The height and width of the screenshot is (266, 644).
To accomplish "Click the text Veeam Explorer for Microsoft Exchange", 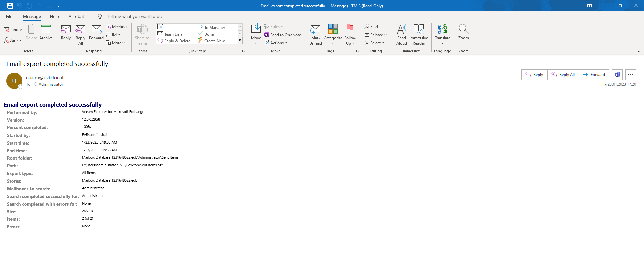I will coord(113,112).
